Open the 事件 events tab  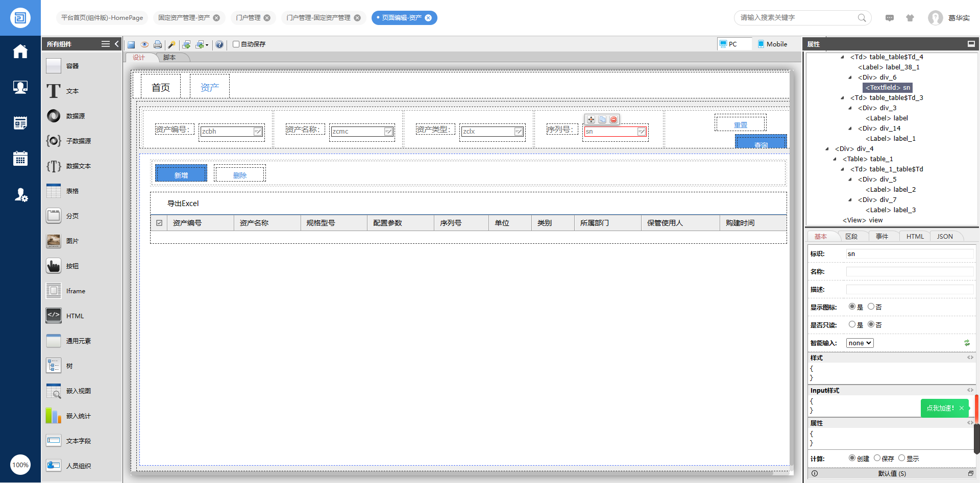[882, 237]
